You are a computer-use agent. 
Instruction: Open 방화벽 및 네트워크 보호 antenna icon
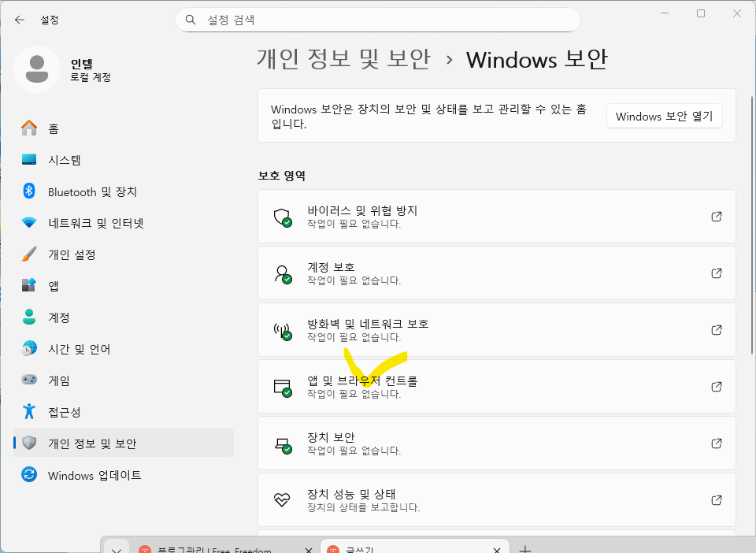283,331
